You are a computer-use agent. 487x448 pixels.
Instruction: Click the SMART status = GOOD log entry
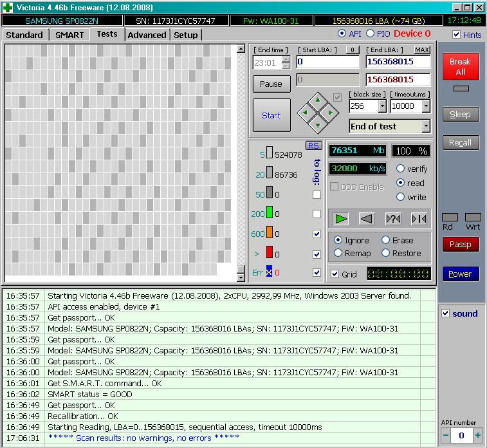[90, 394]
